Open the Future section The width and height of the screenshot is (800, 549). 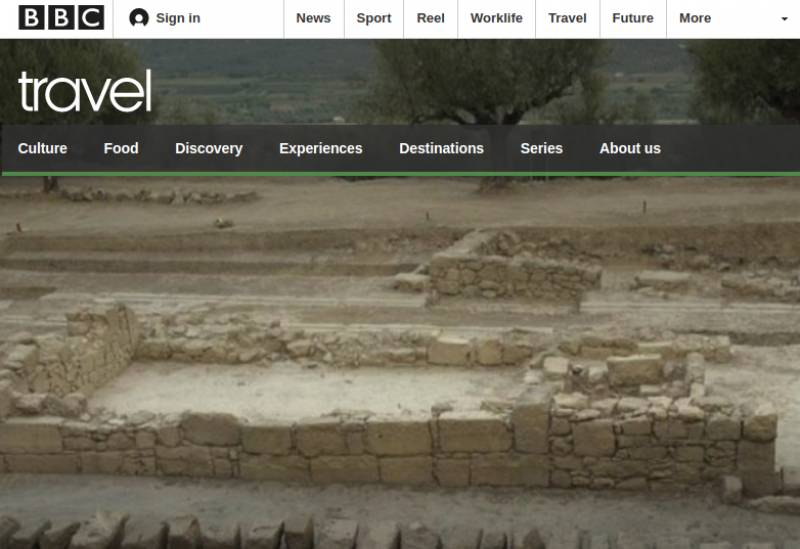[x=633, y=18]
